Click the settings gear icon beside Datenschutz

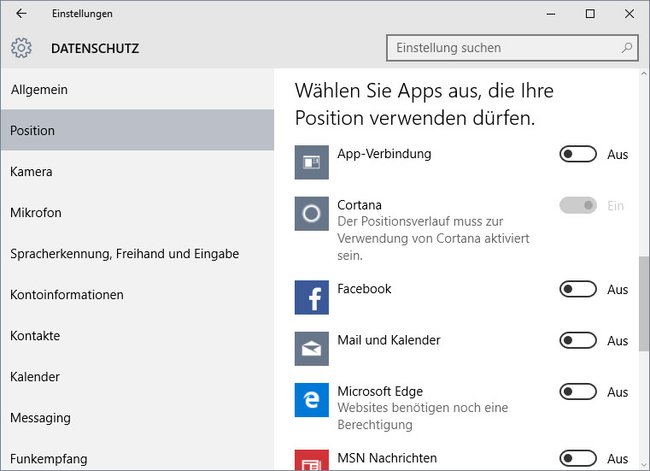21,48
